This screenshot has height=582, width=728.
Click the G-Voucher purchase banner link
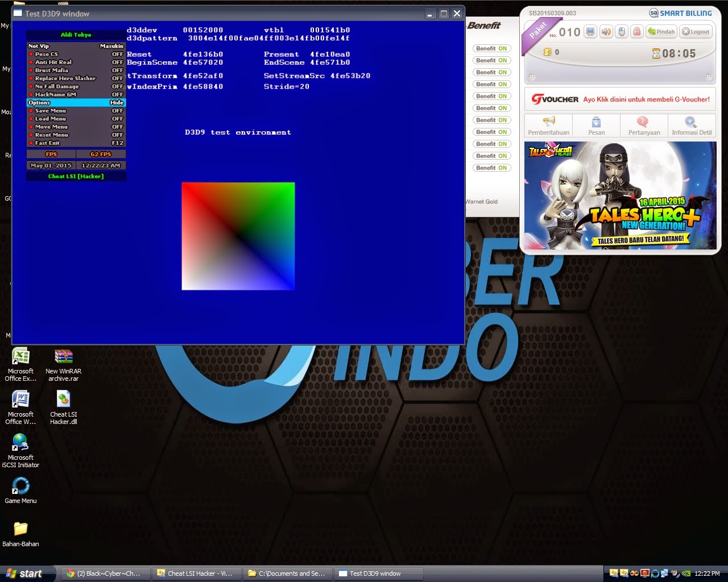(x=620, y=99)
